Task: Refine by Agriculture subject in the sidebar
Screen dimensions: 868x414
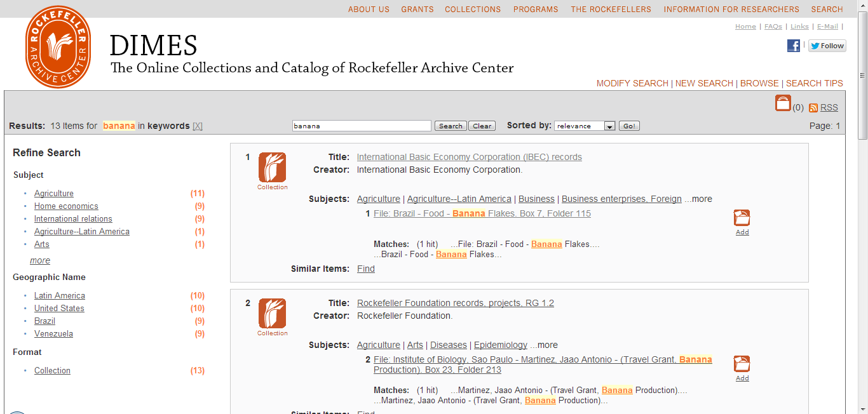Action: point(54,194)
